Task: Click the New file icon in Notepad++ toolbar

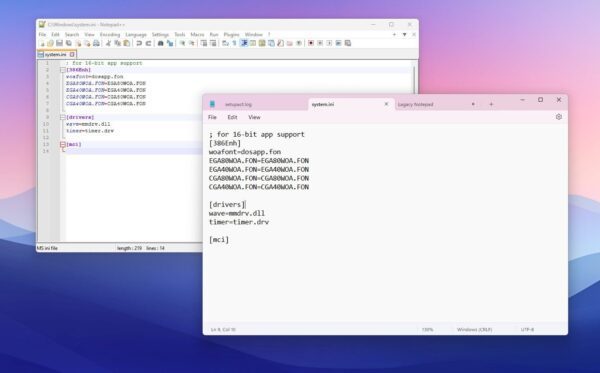Action: [x=42, y=43]
